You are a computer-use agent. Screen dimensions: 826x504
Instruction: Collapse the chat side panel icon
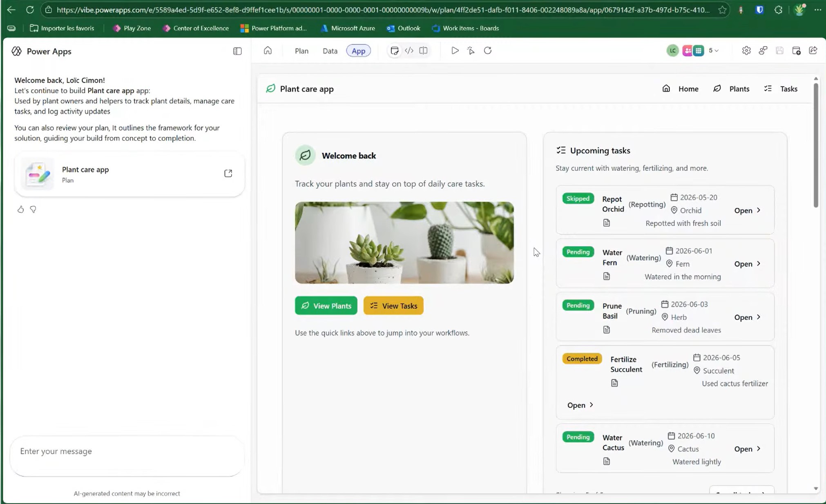(x=237, y=51)
